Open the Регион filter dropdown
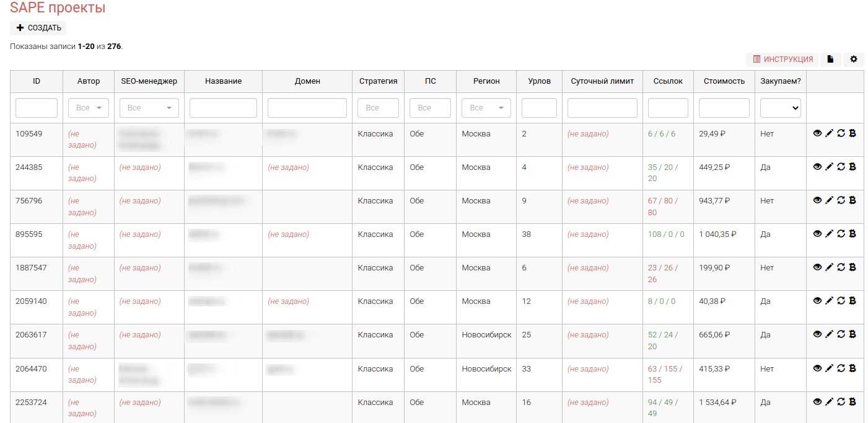The height and width of the screenshot is (423, 868). point(486,108)
